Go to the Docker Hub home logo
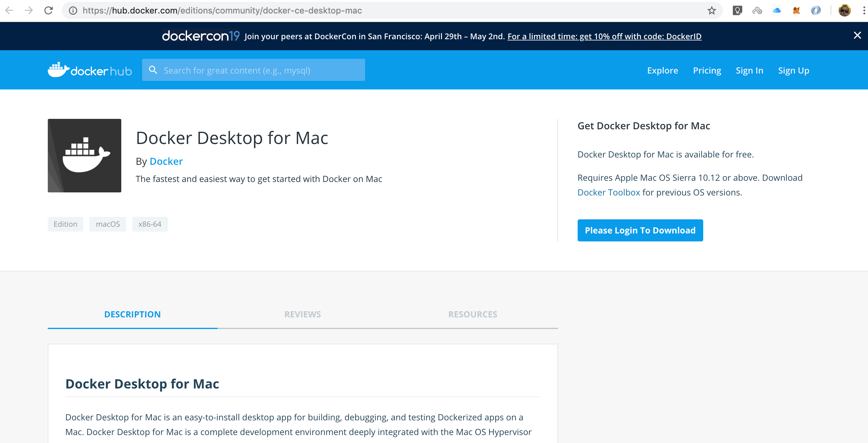The width and height of the screenshot is (868, 443). pyautogui.click(x=90, y=70)
